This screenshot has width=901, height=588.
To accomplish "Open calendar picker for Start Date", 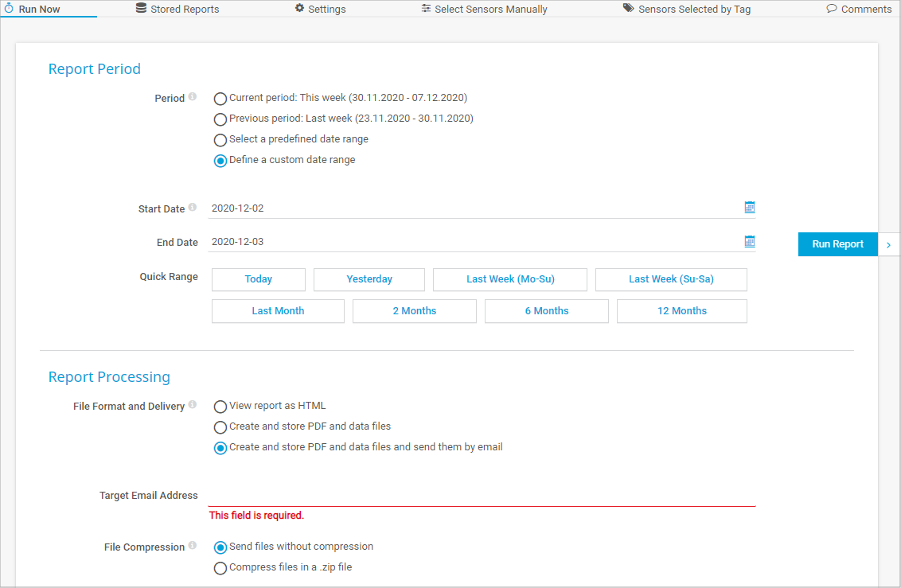I will 749,208.
